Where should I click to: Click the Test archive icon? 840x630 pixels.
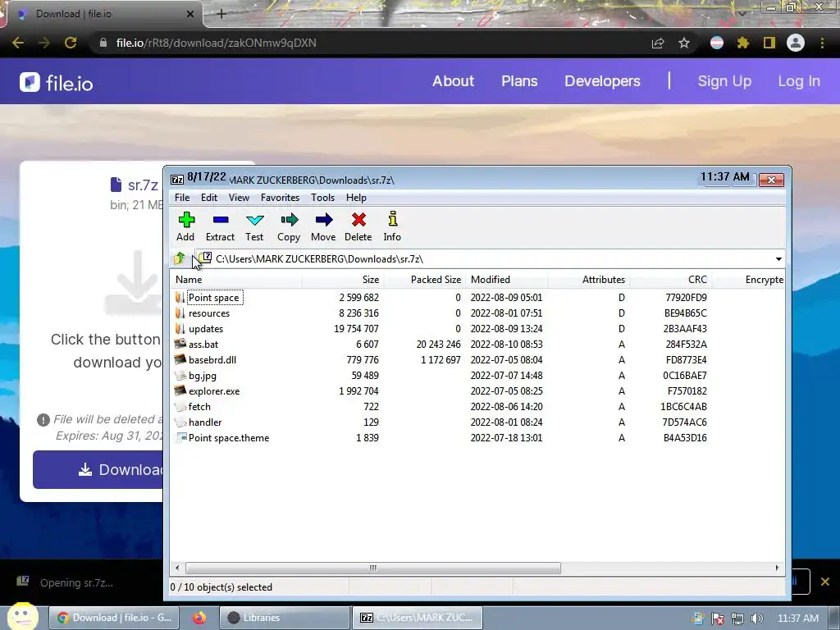click(254, 226)
